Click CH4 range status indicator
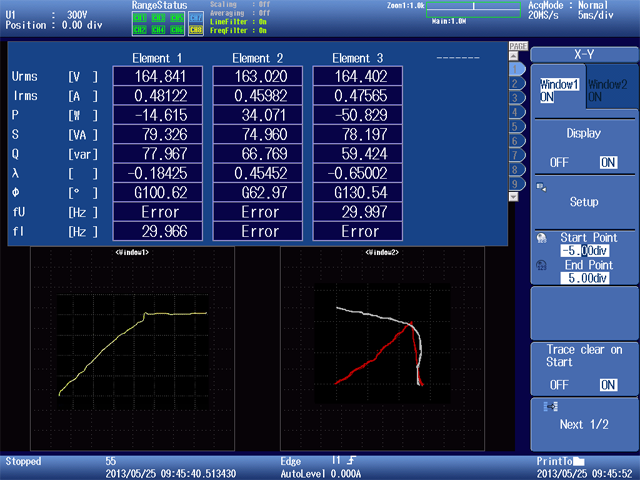This screenshot has height=480, width=640. [x=158, y=30]
